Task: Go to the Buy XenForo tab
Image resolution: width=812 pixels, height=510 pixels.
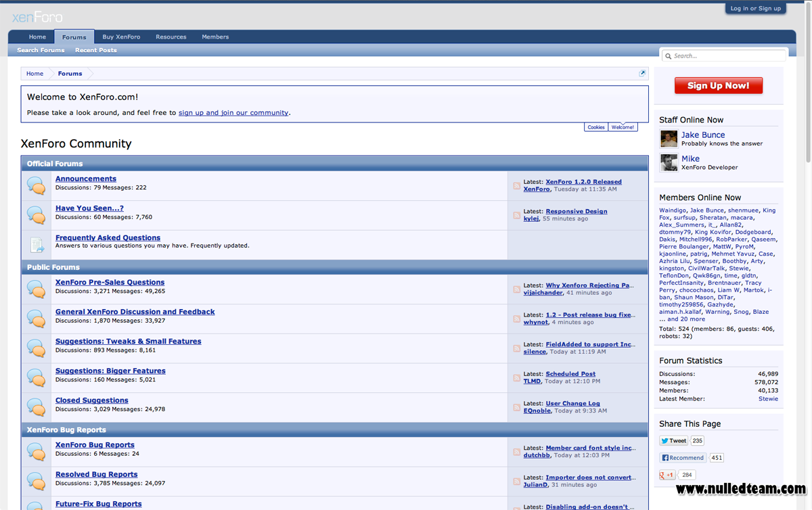Action: 121,37
